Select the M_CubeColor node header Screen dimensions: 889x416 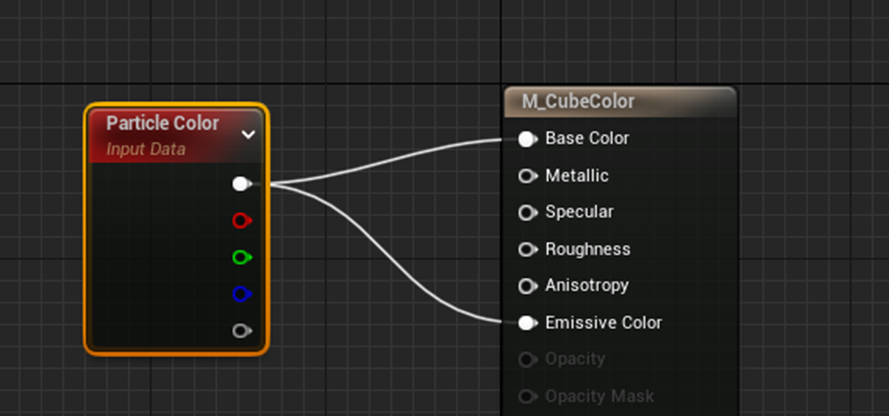pos(620,102)
